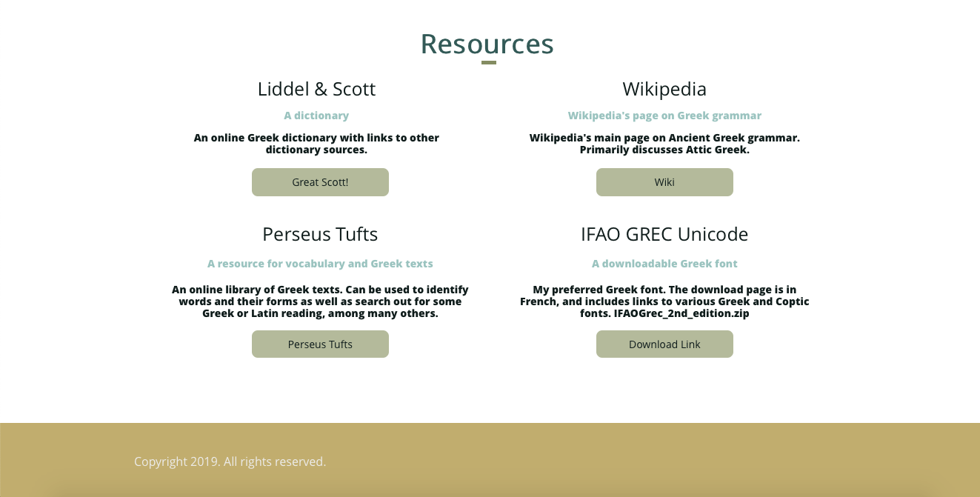Viewport: 980px width, 497px height.
Task: Click the online Greek dictionary description text
Action: 316,144
